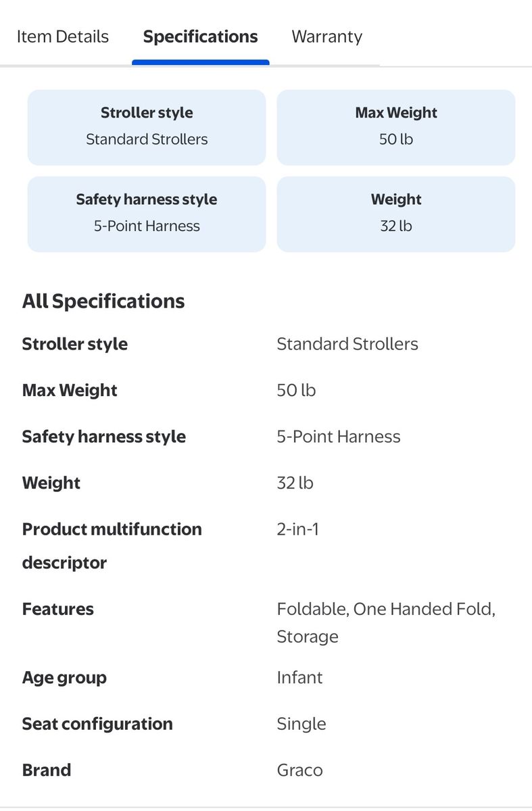Click the Age group label
The image size is (532, 811).
[64, 677]
